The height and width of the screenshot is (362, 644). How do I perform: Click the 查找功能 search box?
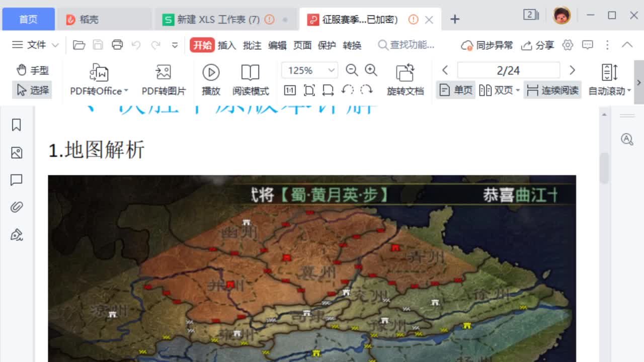[407, 45]
